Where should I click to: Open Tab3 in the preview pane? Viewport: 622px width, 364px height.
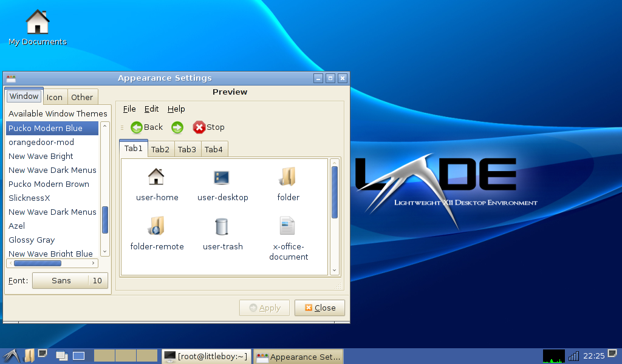187,150
